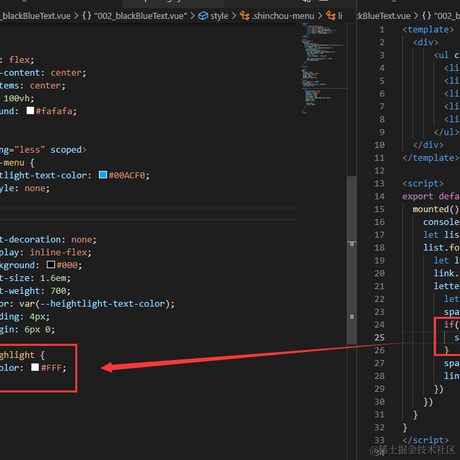Open the '_blackBlueText.vue' file breadcrumb in left editor
Screen dimensions: 460x460
click(35, 16)
